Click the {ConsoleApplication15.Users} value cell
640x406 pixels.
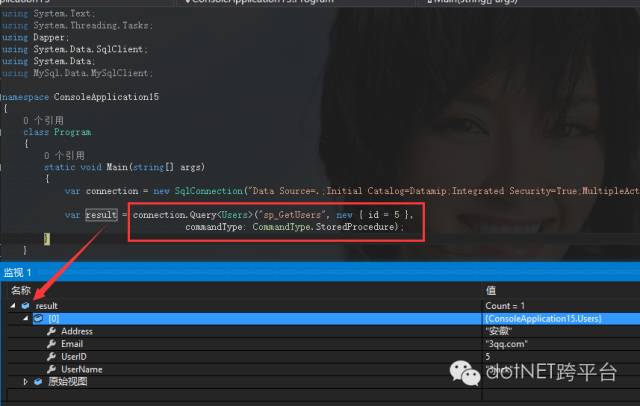[x=543, y=318]
